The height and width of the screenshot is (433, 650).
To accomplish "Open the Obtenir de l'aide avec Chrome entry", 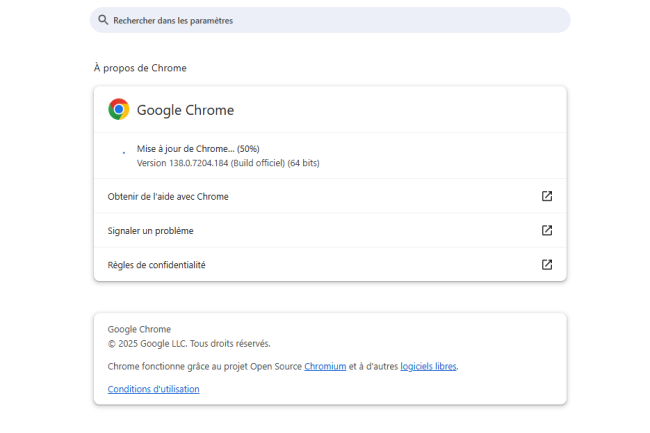I will (x=168, y=197).
